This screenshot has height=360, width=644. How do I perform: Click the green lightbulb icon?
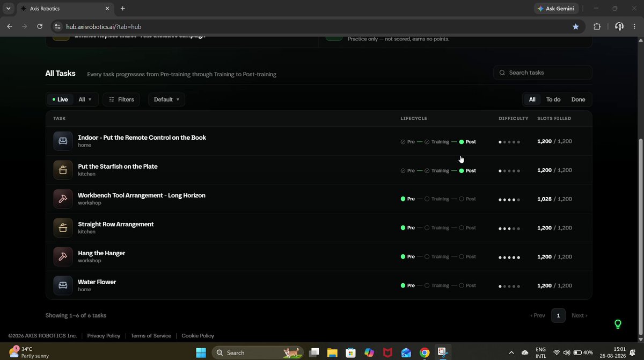click(618, 324)
